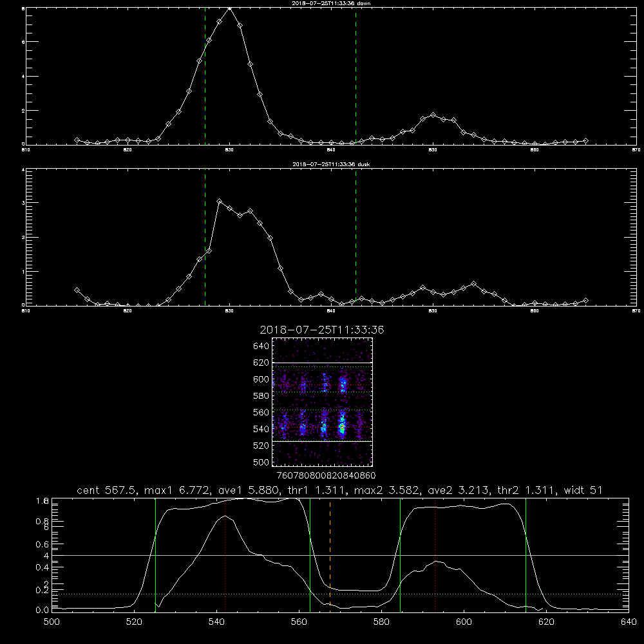
Task: Click the 500 x-axis label in bottom plot
Action: [52, 622]
